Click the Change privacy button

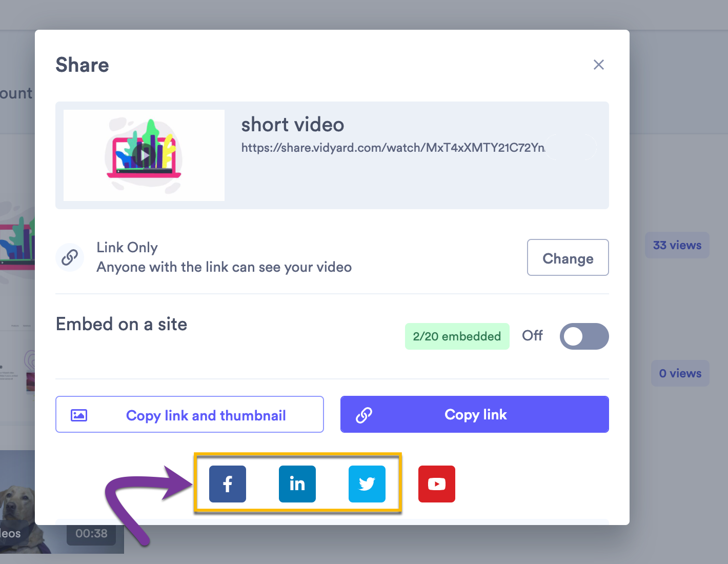[568, 257]
